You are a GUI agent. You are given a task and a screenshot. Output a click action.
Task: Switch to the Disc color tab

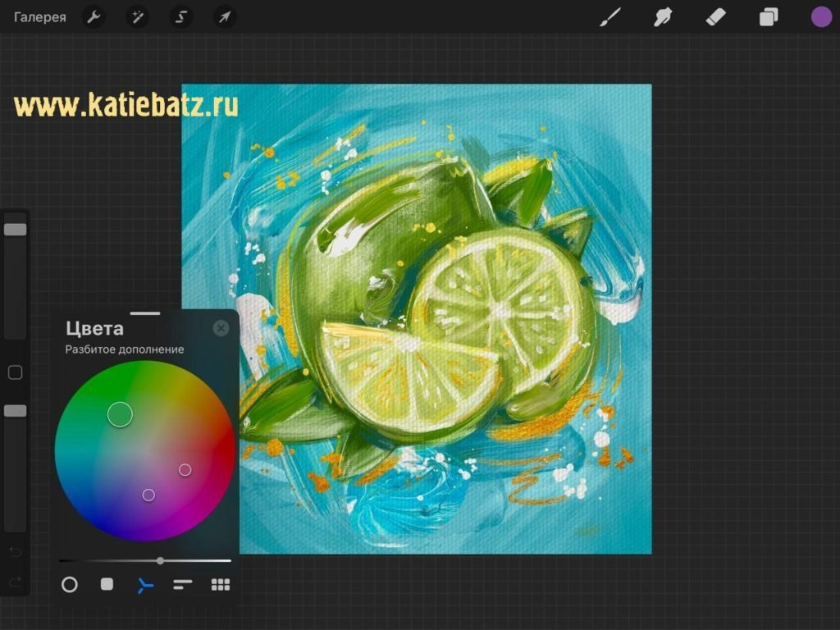(x=70, y=584)
